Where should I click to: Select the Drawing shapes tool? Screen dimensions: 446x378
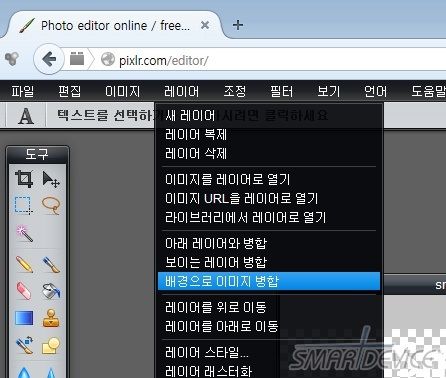[x=51, y=345]
